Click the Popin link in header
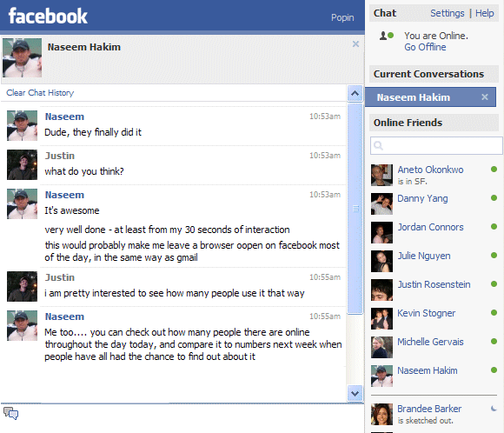This screenshot has height=433, width=504. (342, 17)
